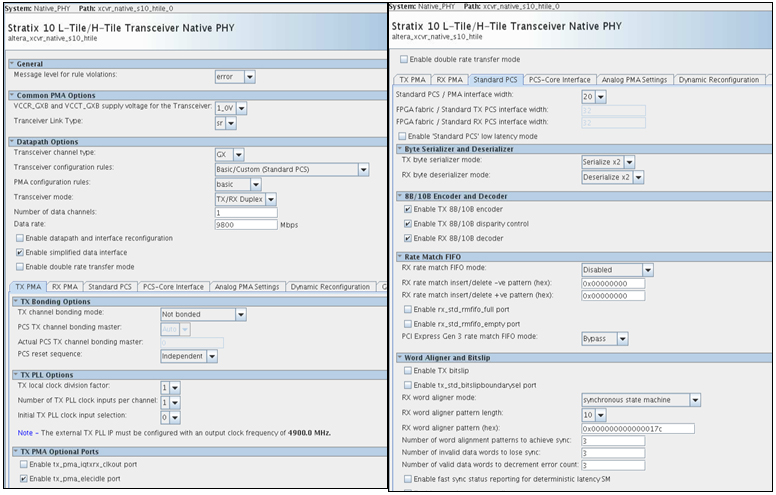Viewport: 776px width, 495px height.
Task: Collapse the Common PMA Options section
Action: coord(12,95)
